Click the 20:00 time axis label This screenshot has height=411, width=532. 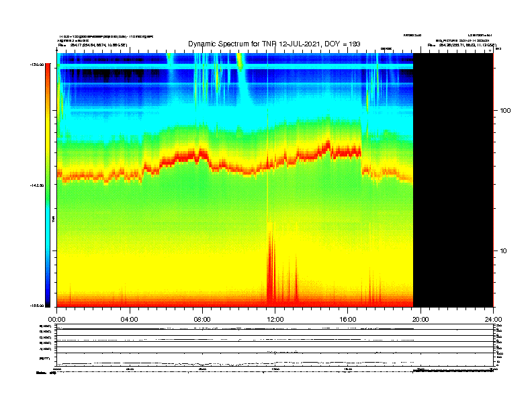pos(420,320)
